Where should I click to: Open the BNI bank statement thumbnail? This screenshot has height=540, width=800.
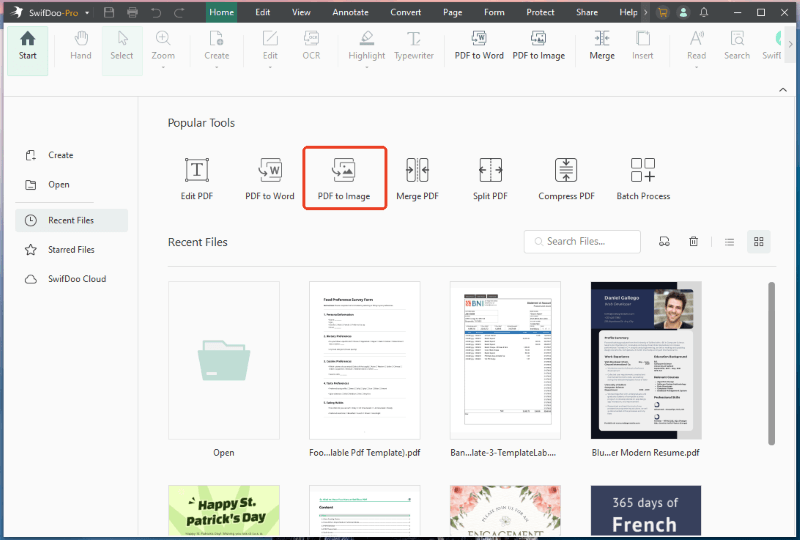[x=505, y=360]
